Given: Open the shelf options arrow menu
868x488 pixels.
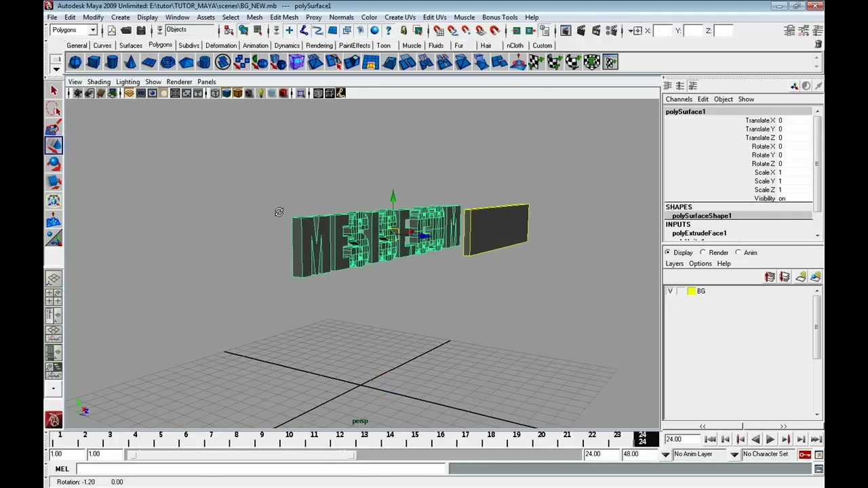Looking at the screenshot, I should 56,68.
